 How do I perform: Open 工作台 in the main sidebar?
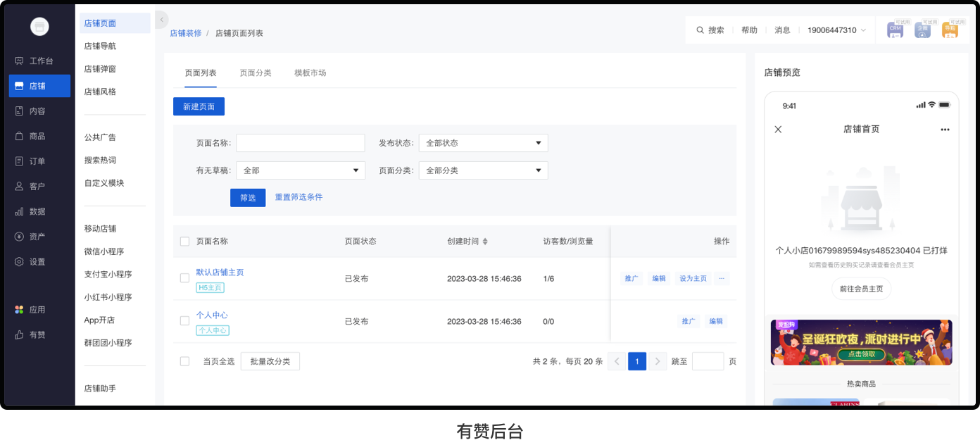39,61
